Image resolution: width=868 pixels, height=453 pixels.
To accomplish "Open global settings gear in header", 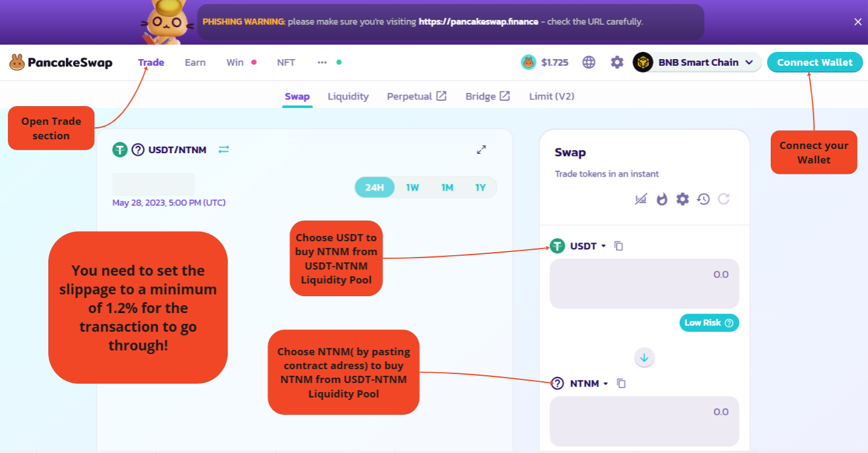I will 617,62.
